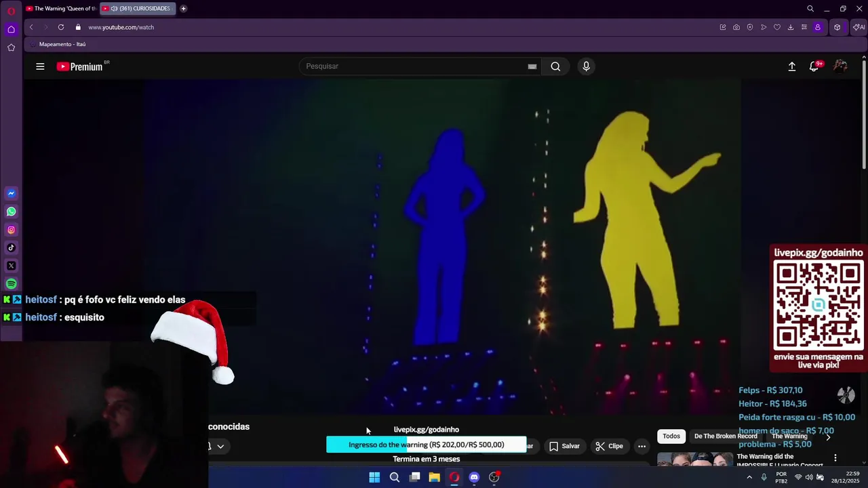Open YouTube notifications bell
This screenshot has height=488, width=868.
click(x=814, y=66)
